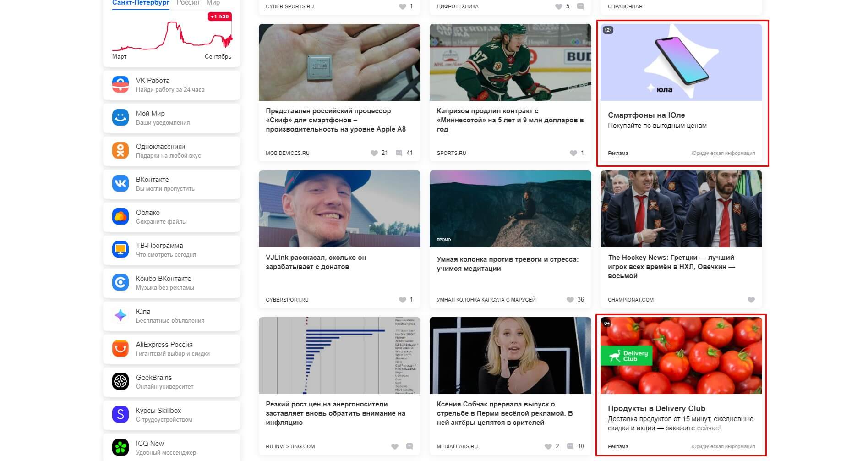The image size is (868, 461).
Task: Click the night landscape ПРОМО image
Action: click(x=510, y=209)
